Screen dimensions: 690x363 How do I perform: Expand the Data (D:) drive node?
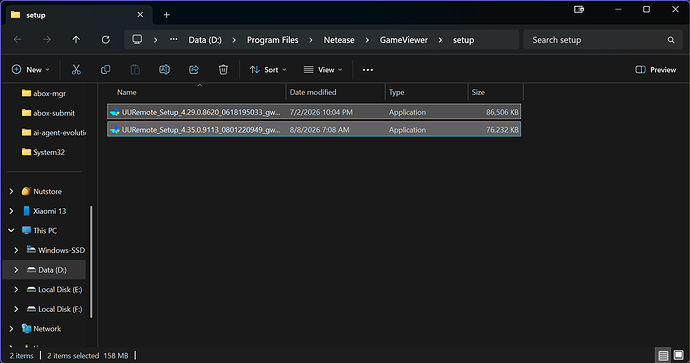16,270
